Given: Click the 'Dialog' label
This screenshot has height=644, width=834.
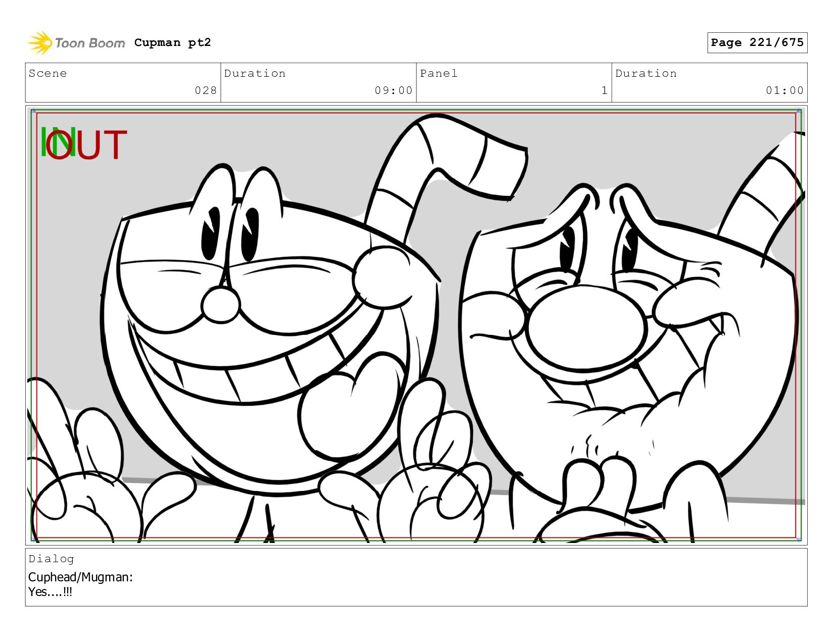Looking at the screenshot, I should (51, 559).
